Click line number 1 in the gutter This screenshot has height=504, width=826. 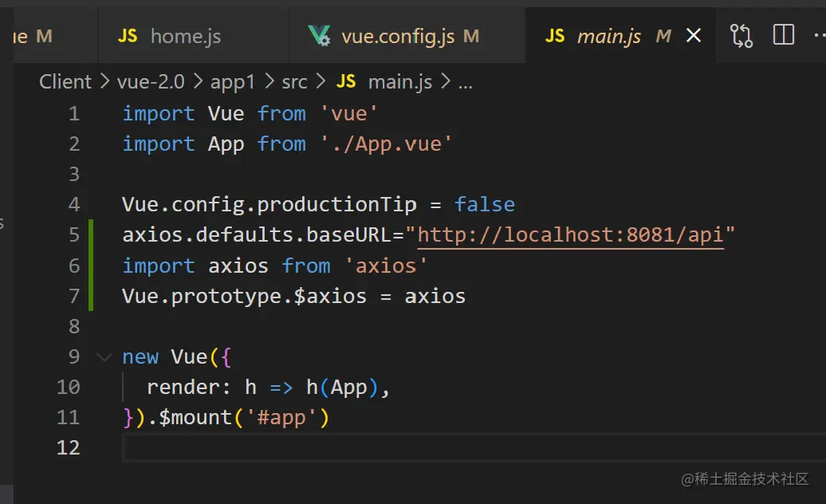click(x=74, y=113)
